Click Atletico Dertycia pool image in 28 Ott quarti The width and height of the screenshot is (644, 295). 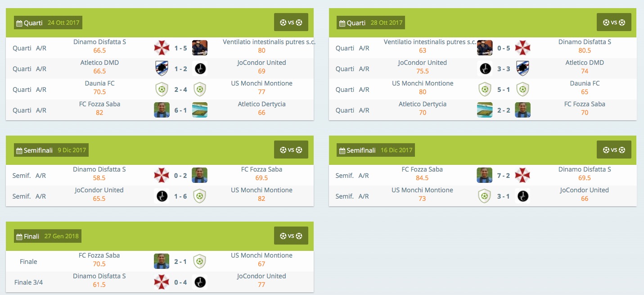(x=485, y=110)
